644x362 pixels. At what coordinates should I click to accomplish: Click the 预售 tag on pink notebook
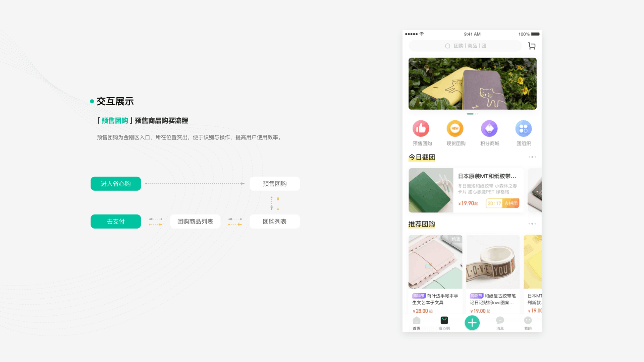[x=456, y=239]
